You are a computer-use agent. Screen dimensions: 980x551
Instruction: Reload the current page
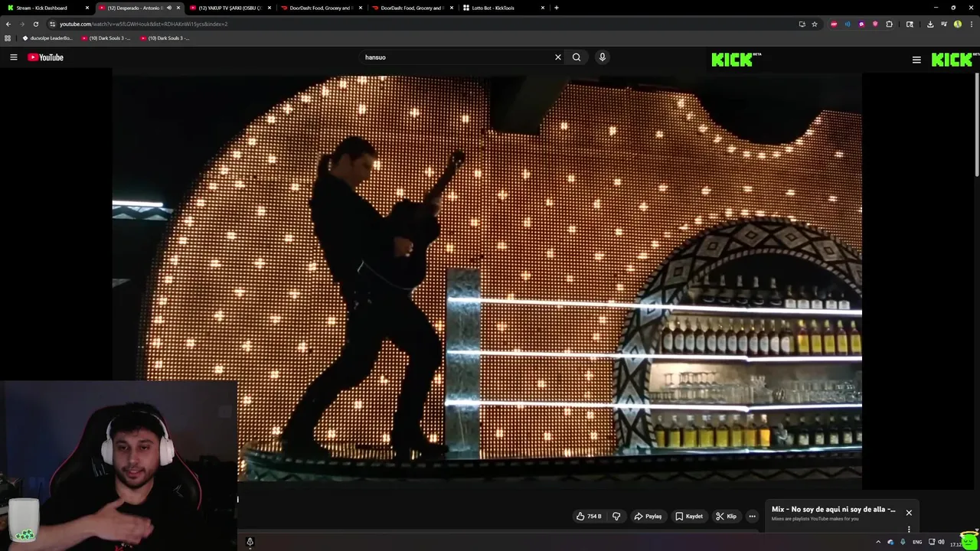click(x=35, y=24)
